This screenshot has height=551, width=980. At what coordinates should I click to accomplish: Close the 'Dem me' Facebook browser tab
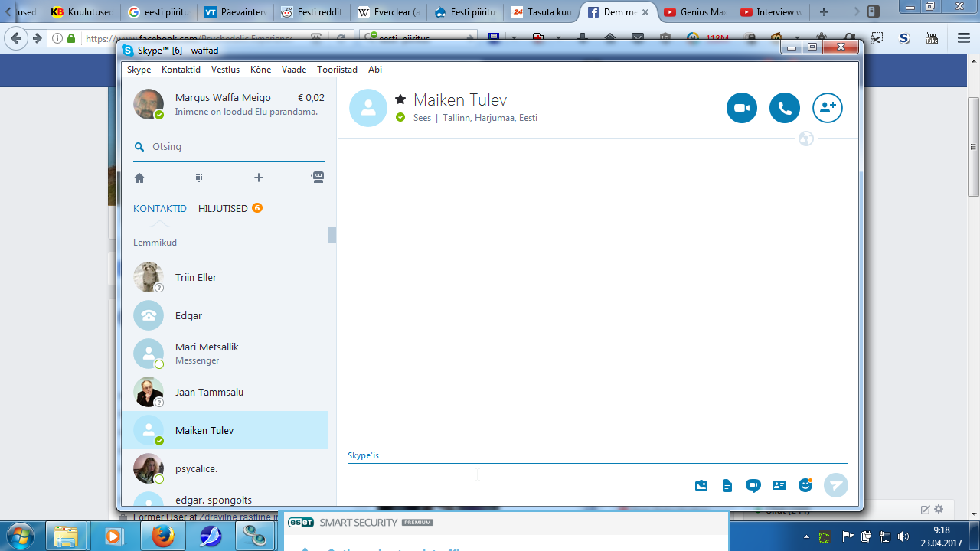pos(645,12)
